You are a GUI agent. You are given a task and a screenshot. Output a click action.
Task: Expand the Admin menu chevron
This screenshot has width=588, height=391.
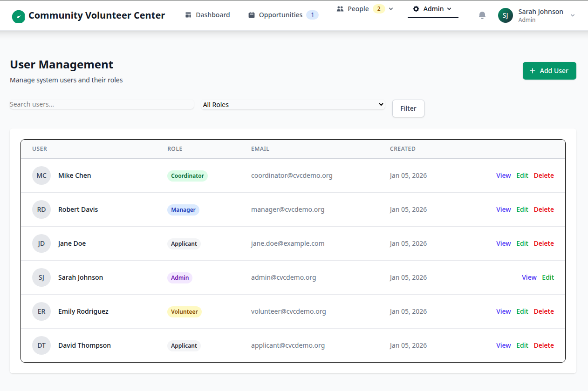pos(450,8)
